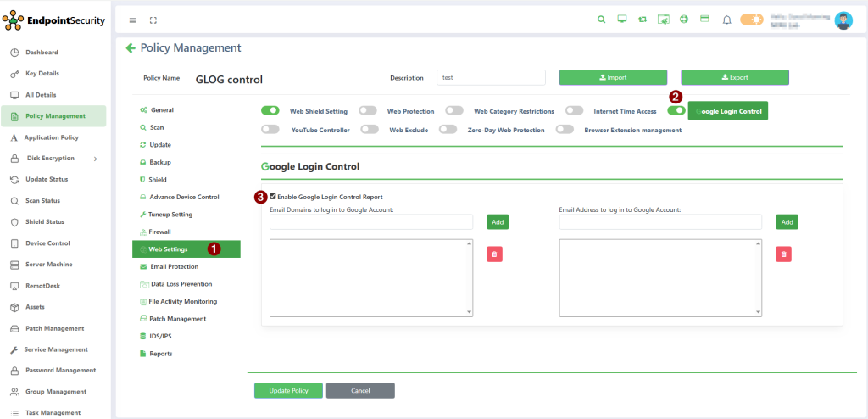The image size is (868, 419).
Task: Click the back arrow beside Policy Management
Action: 131,48
